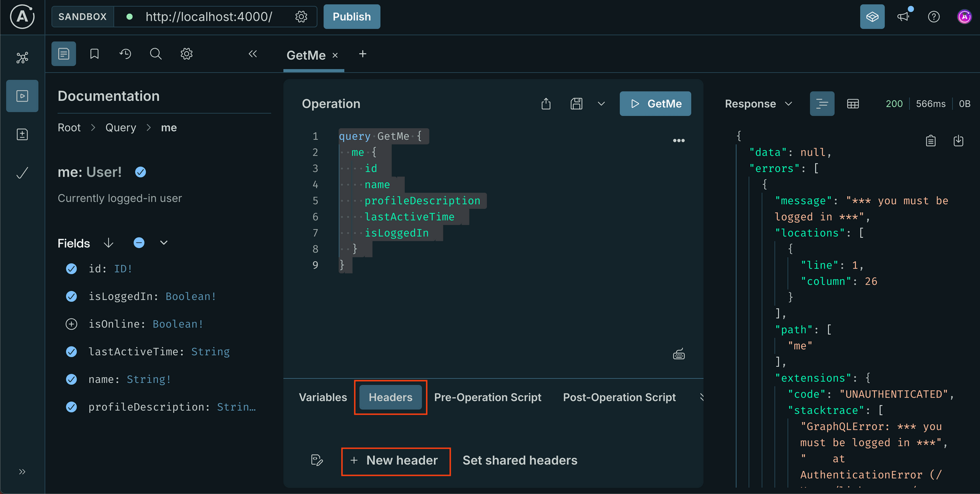Run the GetMe operation
Viewport: 980px width, 494px height.
coord(655,104)
